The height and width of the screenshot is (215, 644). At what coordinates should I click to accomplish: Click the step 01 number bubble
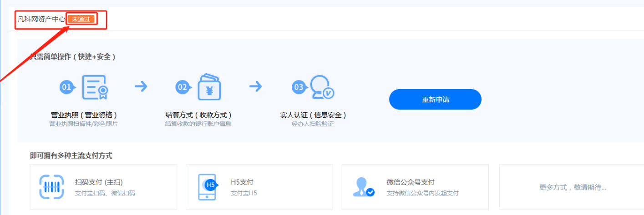(x=67, y=87)
